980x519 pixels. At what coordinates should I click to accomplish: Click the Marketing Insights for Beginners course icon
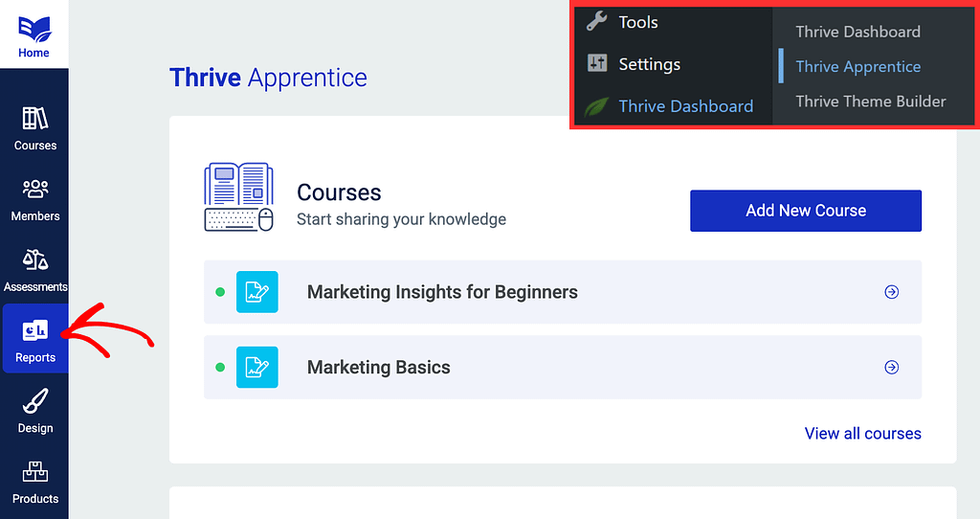click(256, 292)
